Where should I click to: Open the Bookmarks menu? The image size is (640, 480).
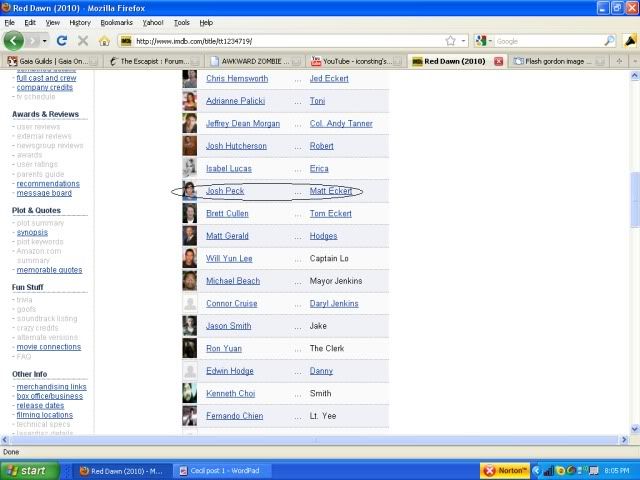(x=116, y=22)
